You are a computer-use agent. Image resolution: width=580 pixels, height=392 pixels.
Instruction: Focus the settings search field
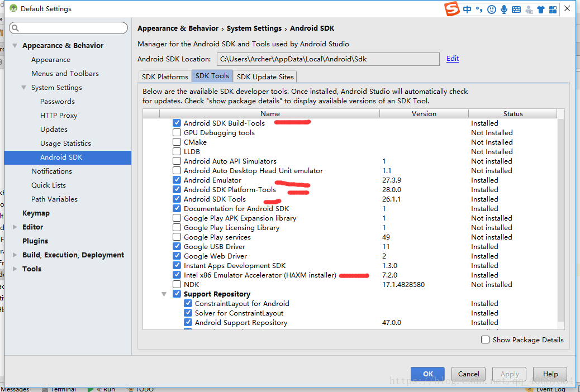pyautogui.click(x=68, y=28)
